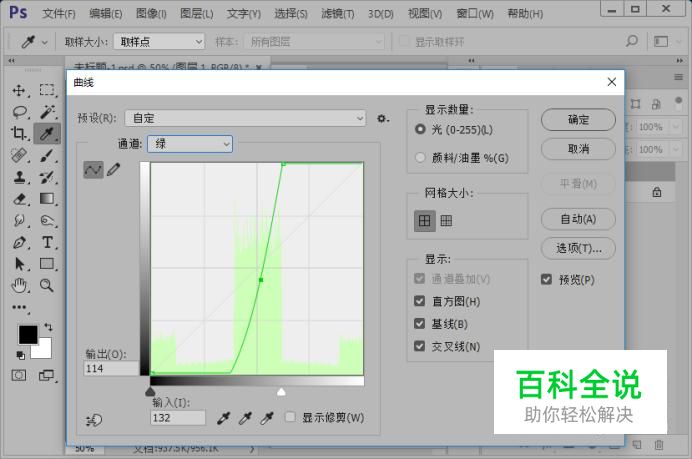Select the Eyedropper tool in toolbox
This screenshot has height=459, width=692.
47,133
